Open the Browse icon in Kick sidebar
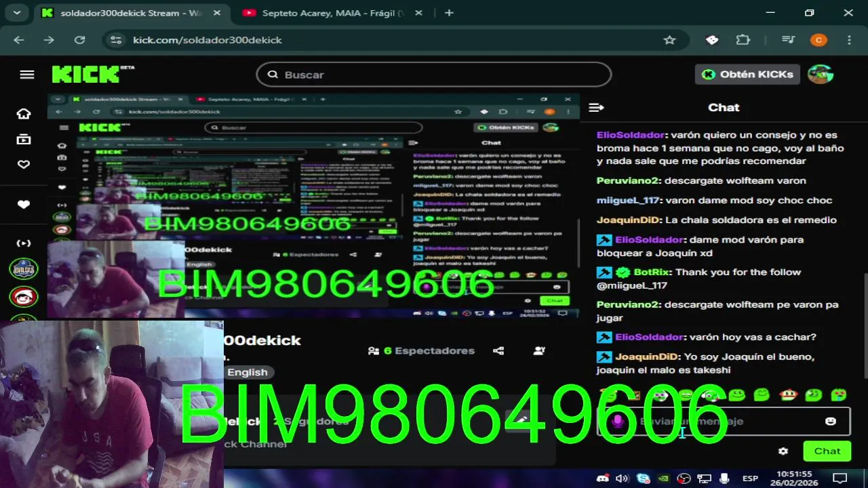Image resolution: width=868 pixels, height=488 pixels. click(x=24, y=139)
